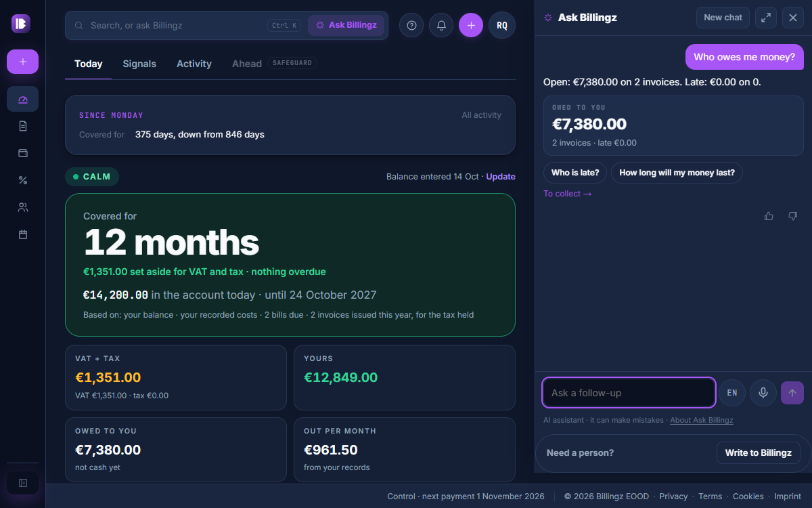Open the dashboard gauge sidebar icon
The height and width of the screenshot is (508, 812).
coord(22,99)
